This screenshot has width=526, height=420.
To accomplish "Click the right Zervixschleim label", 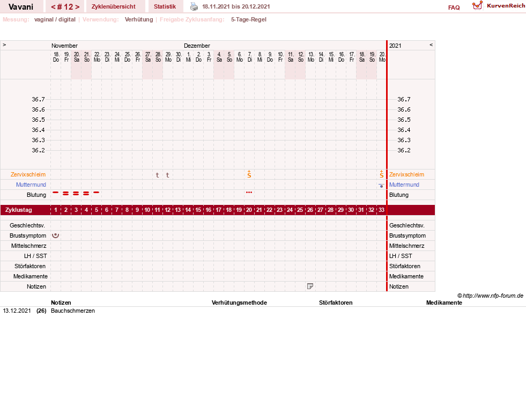I will click(x=406, y=174).
